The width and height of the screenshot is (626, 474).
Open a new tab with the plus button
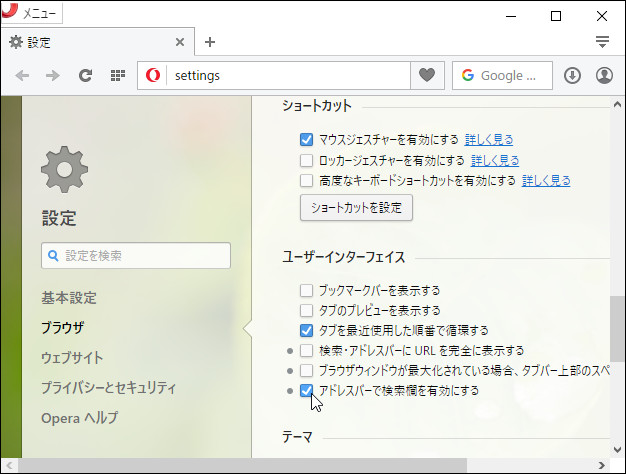point(210,42)
